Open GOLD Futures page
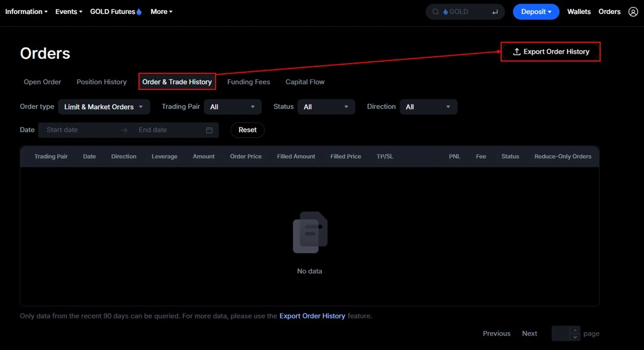Image resolution: width=644 pixels, height=350 pixels. tap(112, 12)
